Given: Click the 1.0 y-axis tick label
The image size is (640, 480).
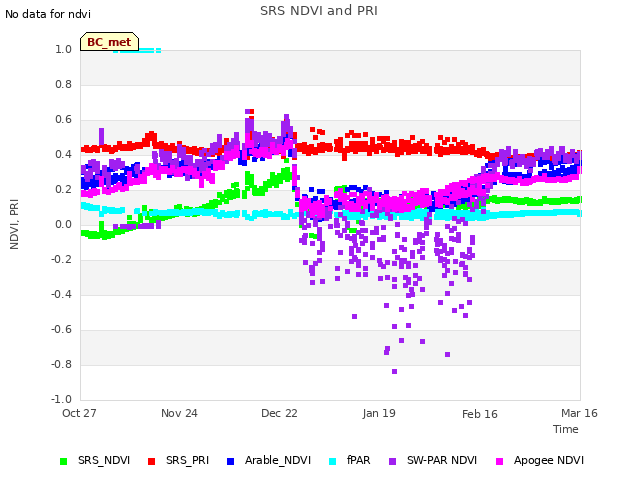Looking at the screenshot, I should coord(63,49).
